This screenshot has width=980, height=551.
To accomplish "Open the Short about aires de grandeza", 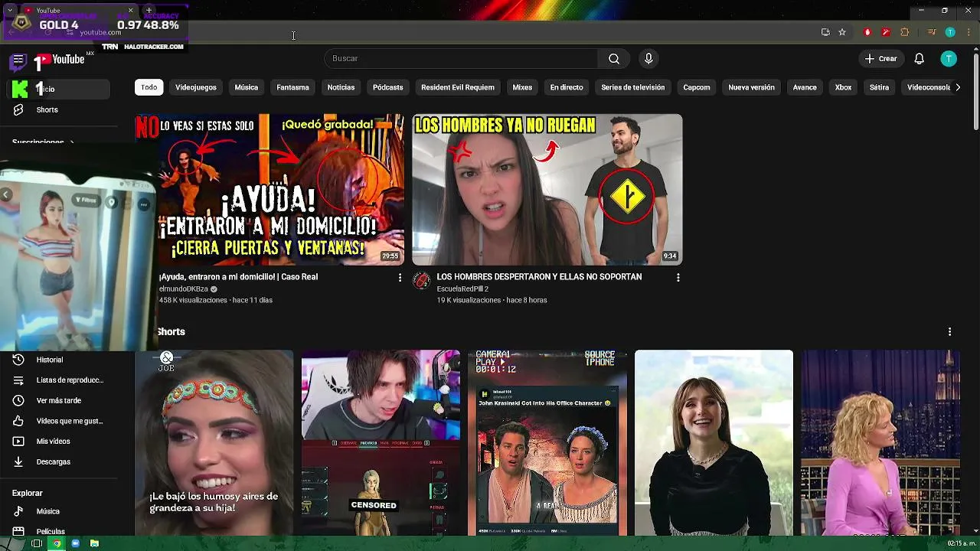I will (214, 443).
